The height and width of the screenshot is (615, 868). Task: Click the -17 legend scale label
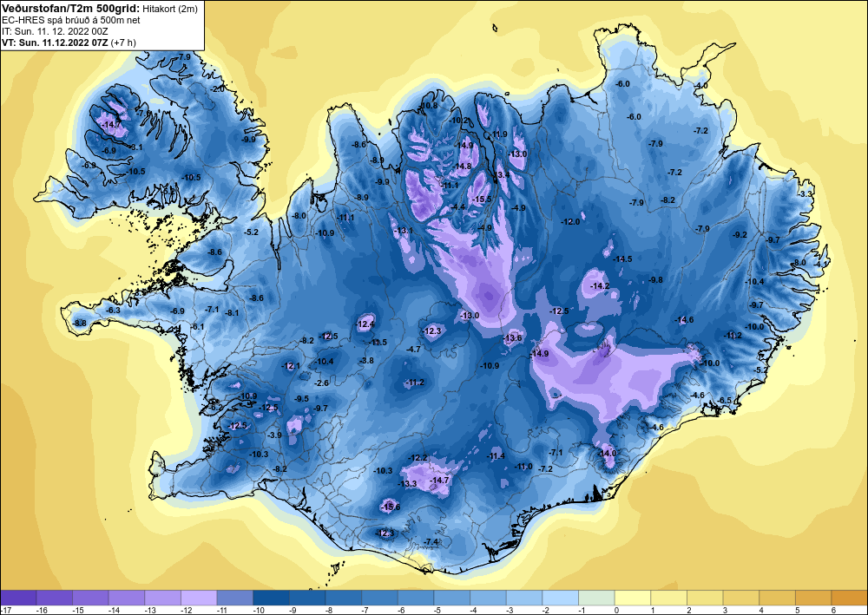click(x=5, y=610)
